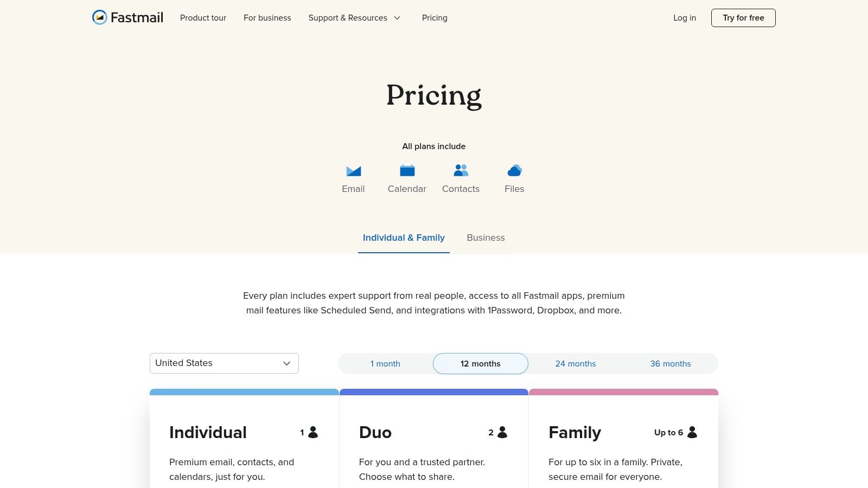Select the 24 months billing period

[576, 364]
